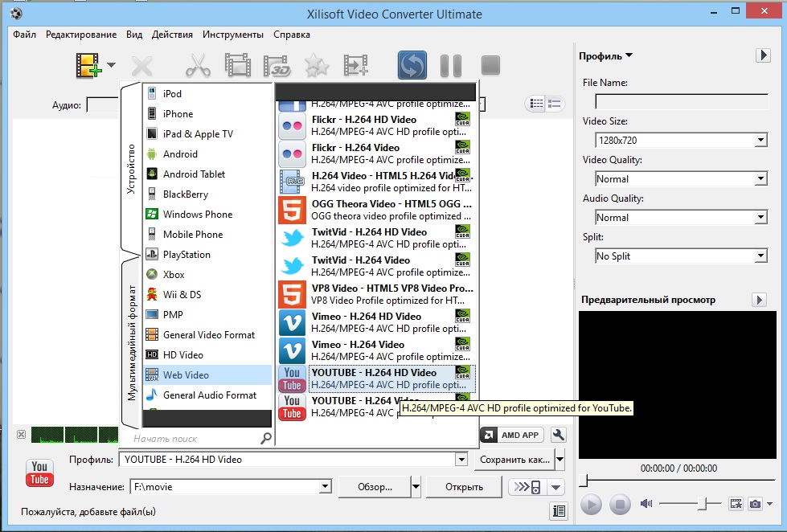Click the Сохранить как... button

pos(514,460)
